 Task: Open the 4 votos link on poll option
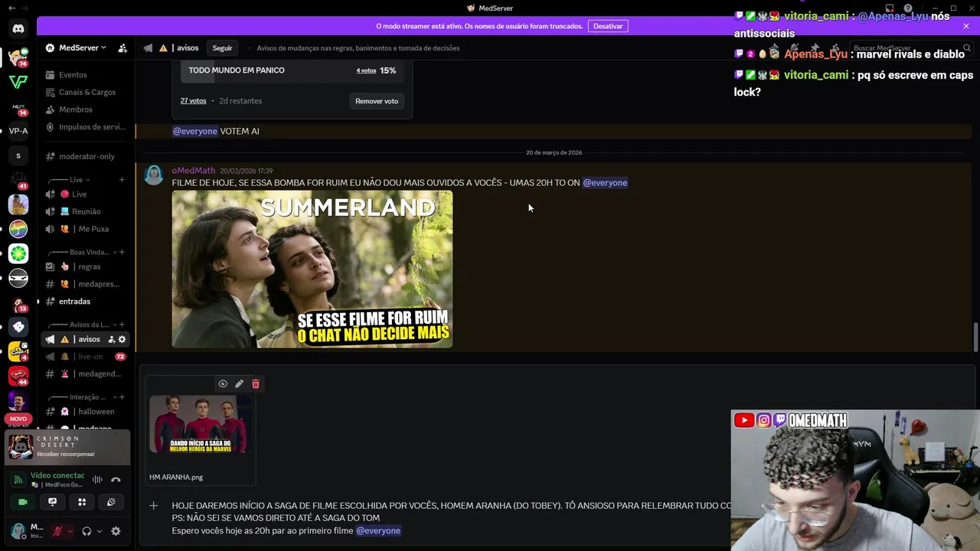point(366,70)
